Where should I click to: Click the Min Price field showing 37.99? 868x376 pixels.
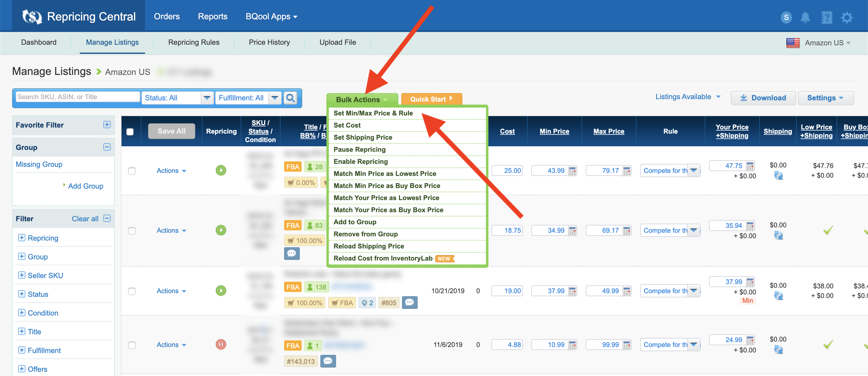(550, 291)
